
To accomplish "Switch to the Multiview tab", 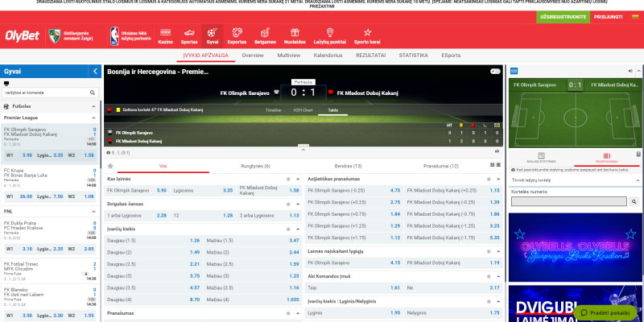I will (x=289, y=55).
